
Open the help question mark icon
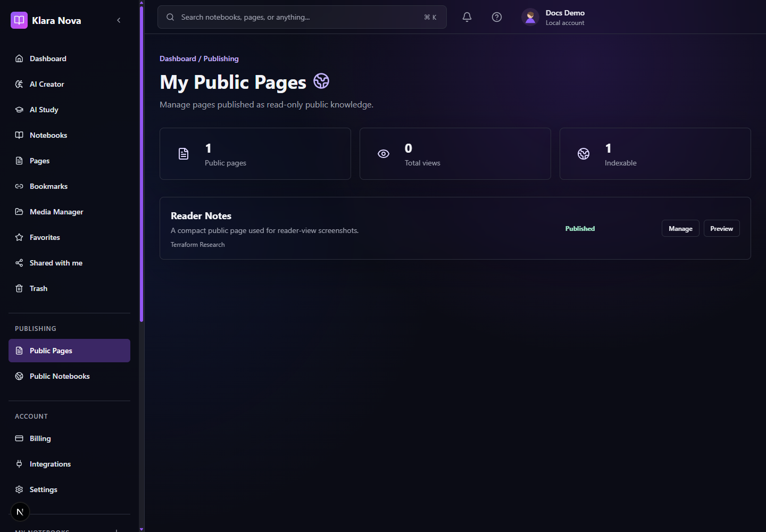point(497,17)
